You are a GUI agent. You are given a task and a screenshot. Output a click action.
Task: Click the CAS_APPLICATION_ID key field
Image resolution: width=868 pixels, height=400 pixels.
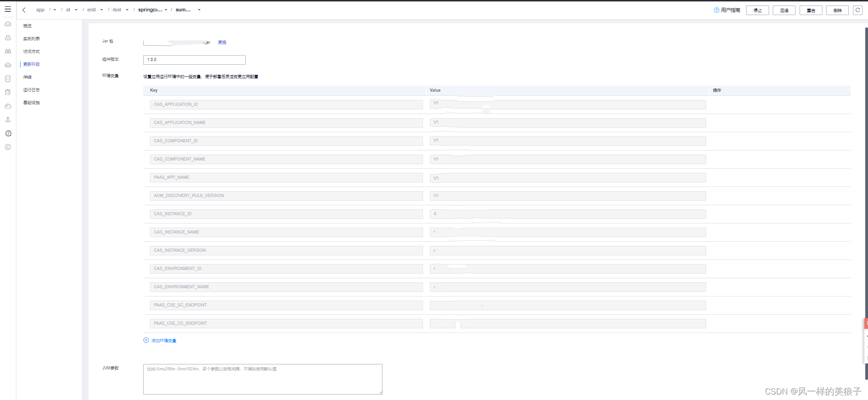(286, 104)
